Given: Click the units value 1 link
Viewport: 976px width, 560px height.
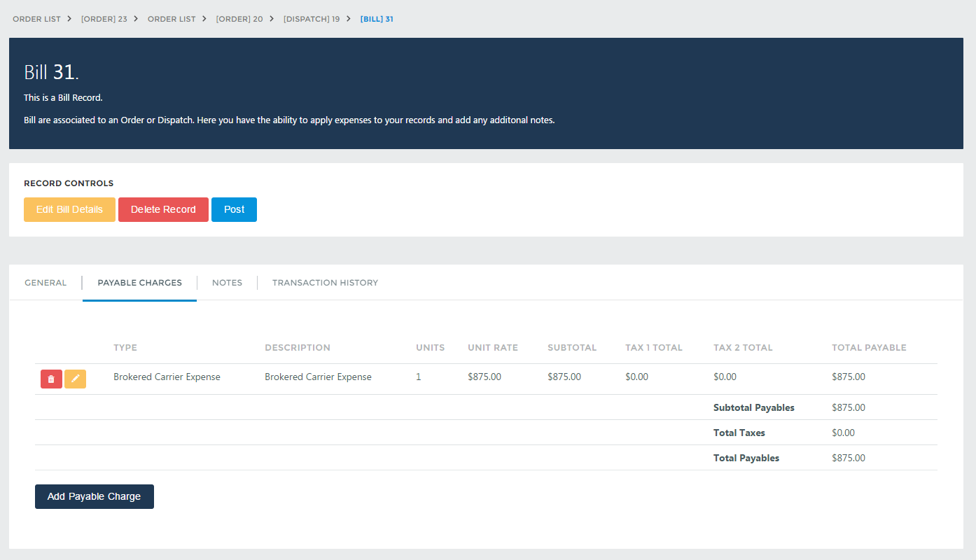Looking at the screenshot, I should pos(419,377).
